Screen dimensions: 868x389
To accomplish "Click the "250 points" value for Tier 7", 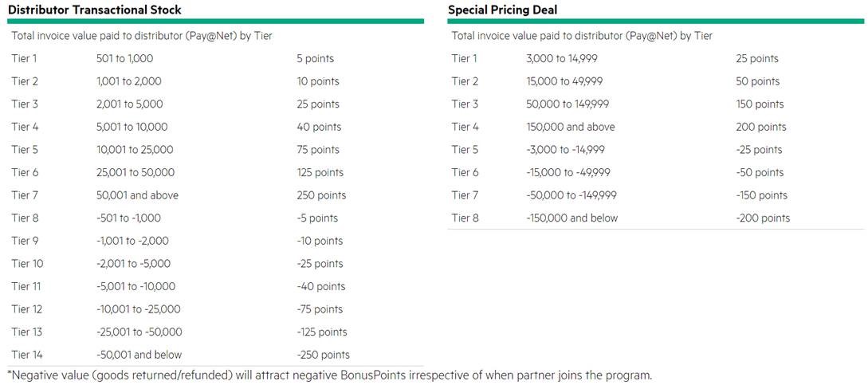I will 321,195.
